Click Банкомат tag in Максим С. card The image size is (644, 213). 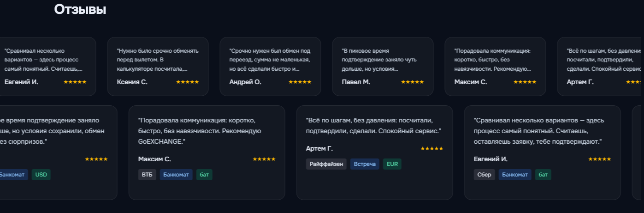click(177, 175)
